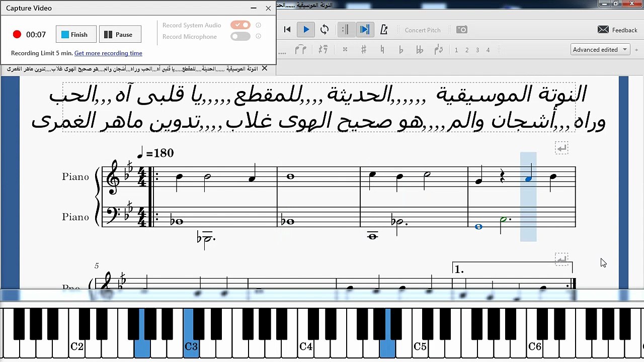
Task: Open the Advanced edited workspace dropdown
Action: click(x=600, y=49)
